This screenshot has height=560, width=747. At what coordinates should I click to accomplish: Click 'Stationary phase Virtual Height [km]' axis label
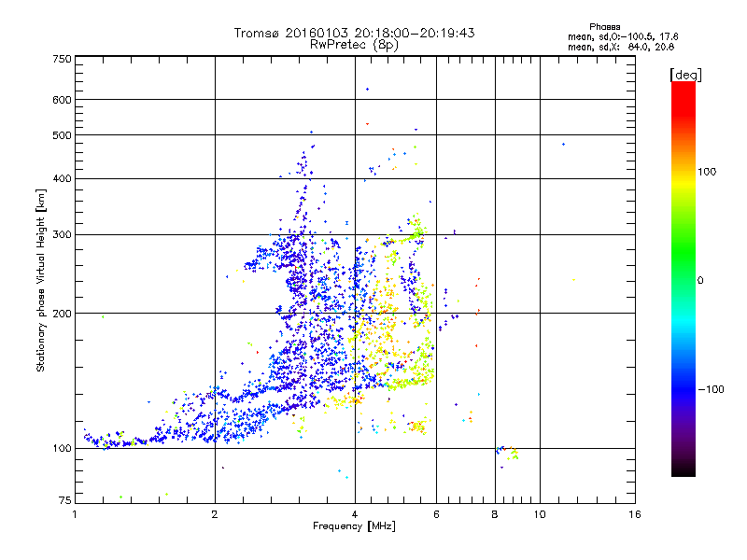click(x=40, y=281)
